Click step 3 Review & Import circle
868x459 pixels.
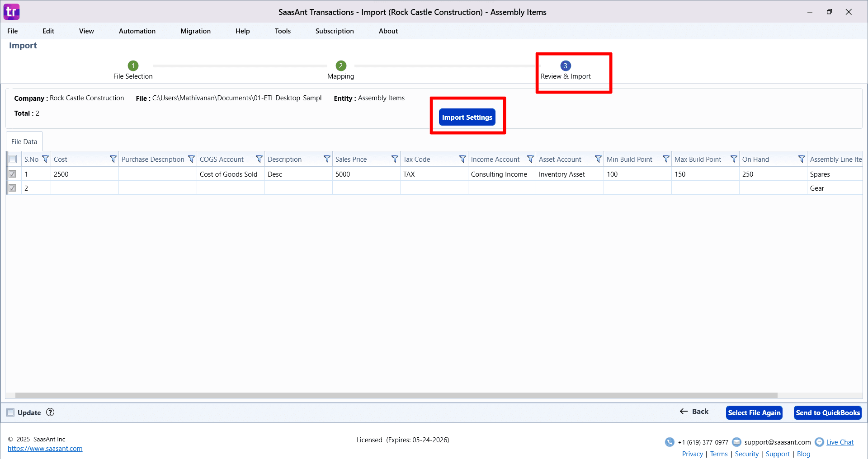(566, 66)
